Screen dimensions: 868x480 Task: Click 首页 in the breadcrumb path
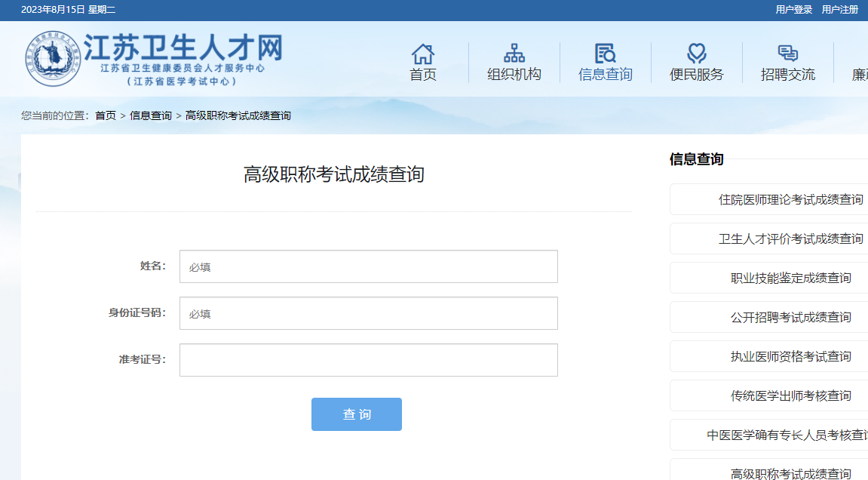(x=106, y=115)
